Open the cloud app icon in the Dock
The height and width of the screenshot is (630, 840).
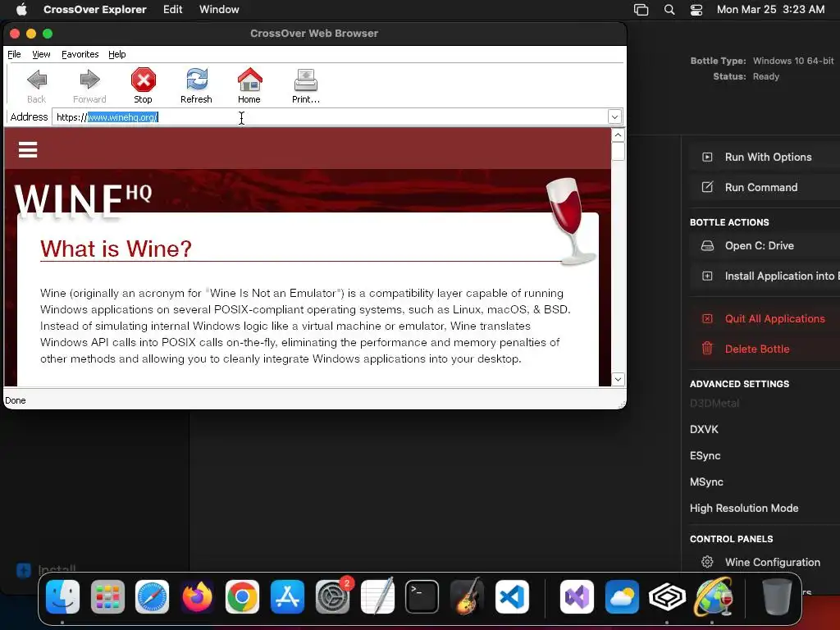click(x=622, y=597)
